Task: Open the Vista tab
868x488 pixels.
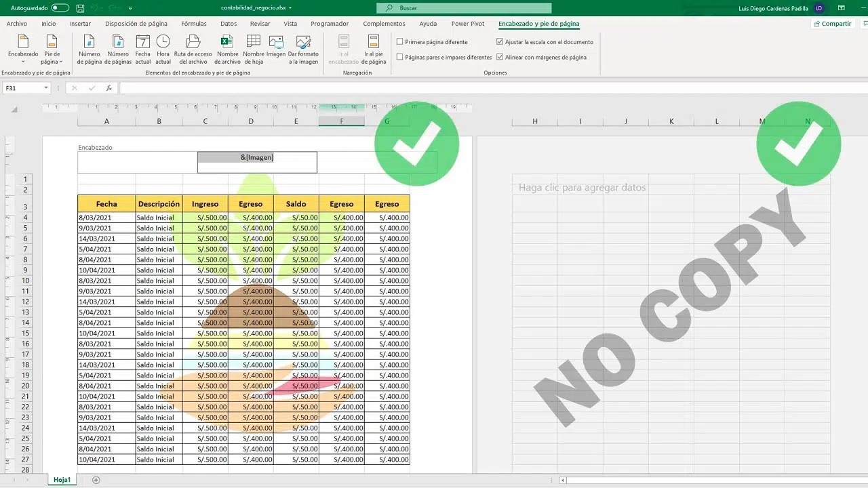Action: click(290, 24)
